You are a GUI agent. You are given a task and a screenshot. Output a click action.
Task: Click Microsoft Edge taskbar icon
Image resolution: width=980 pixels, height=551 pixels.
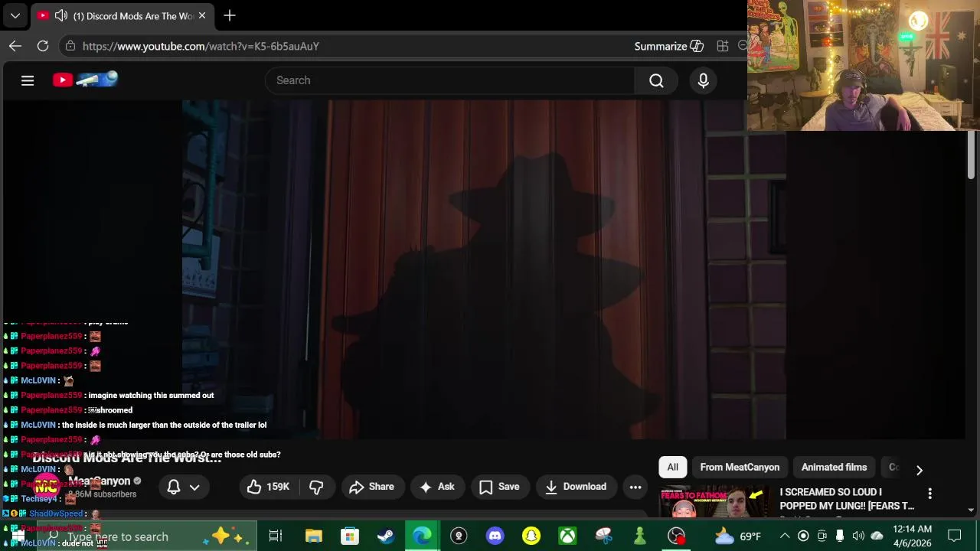pos(422,536)
